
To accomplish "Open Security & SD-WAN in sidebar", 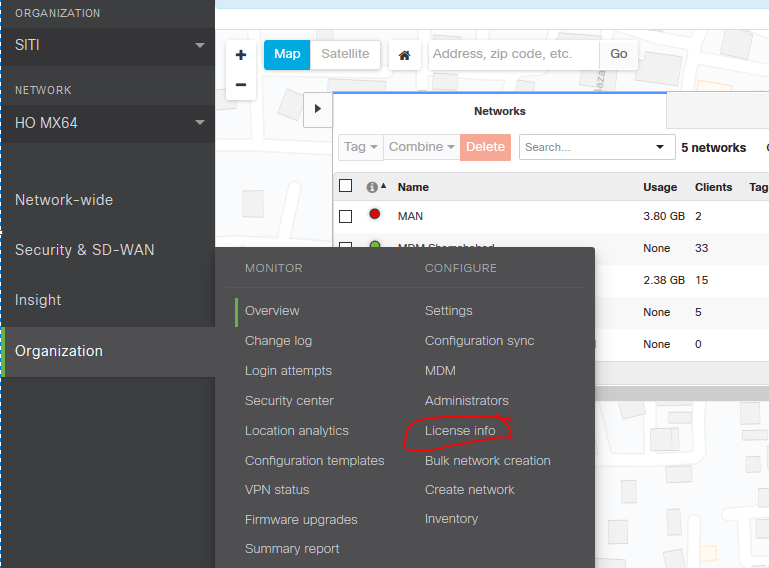I will (x=85, y=250).
